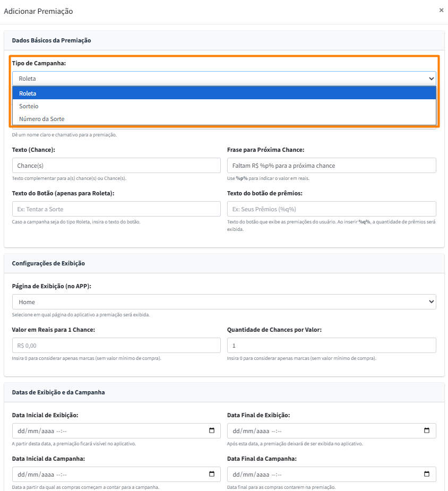Screen dimensions: 448x491
Task: Expand the Página de Exibição dropdown
Action: tap(223, 302)
